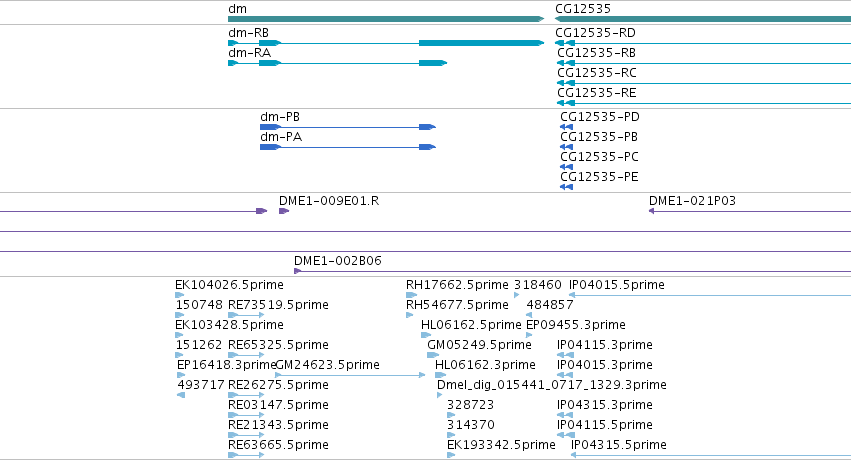This screenshot has height=460, width=851.
Task: Click the CG12535-PD protein arrow glyph
Action: (566, 127)
